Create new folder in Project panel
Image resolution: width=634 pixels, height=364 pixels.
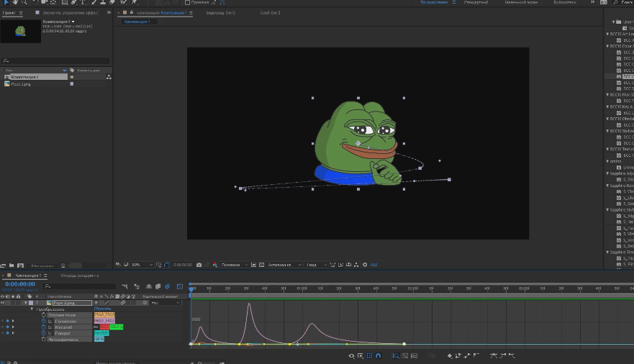pyautogui.click(x=12, y=265)
